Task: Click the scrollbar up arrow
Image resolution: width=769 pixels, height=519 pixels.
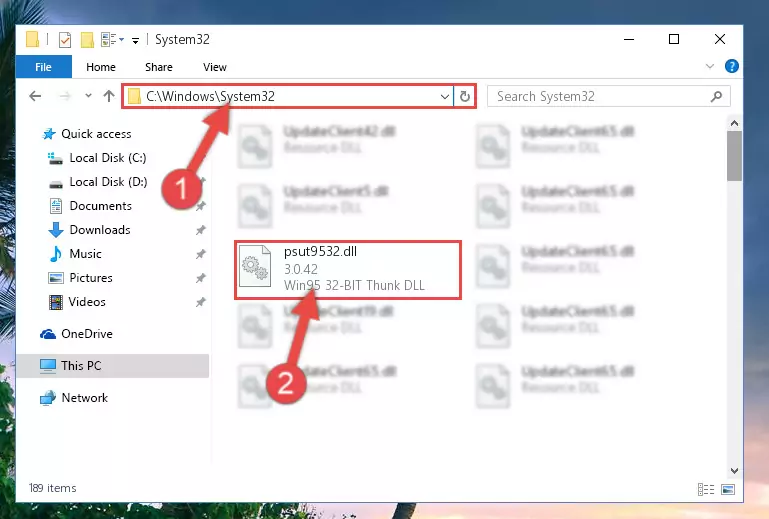Action: (x=734, y=123)
